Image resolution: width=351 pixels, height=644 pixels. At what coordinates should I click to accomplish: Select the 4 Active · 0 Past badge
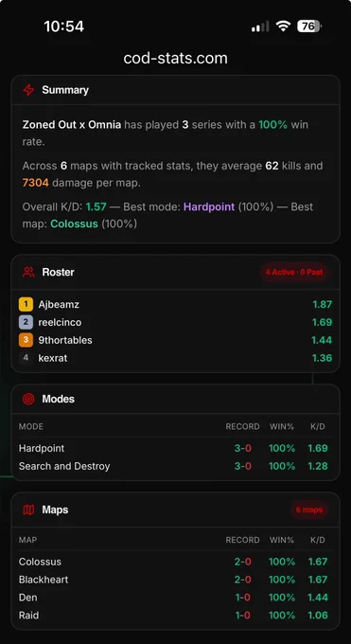click(x=294, y=272)
